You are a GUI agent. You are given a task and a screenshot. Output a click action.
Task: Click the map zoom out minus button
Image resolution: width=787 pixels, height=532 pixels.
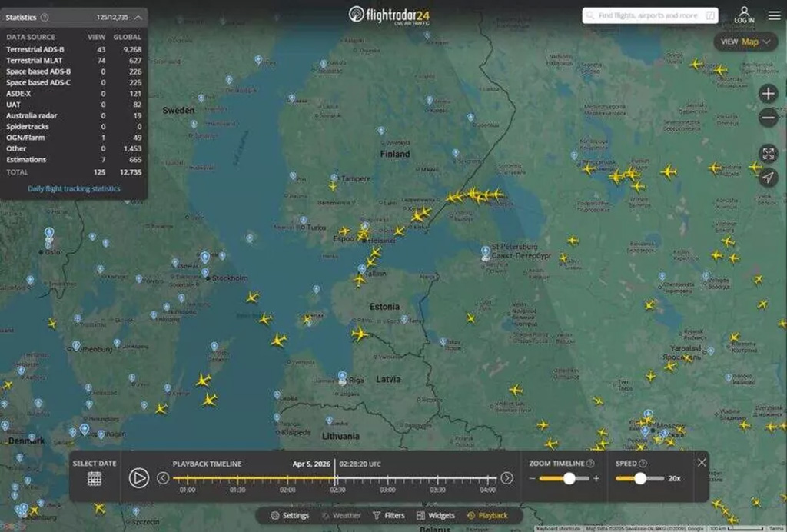pos(768,118)
